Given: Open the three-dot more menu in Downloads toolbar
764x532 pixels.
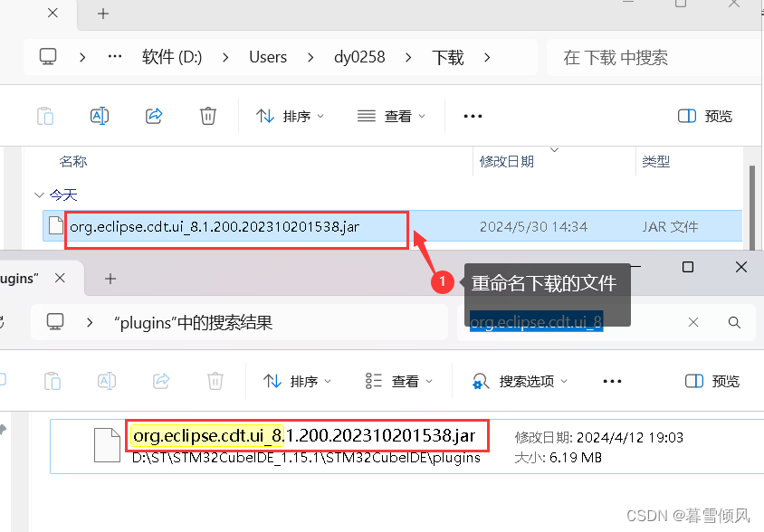Looking at the screenshot, I should [x=473, y=116].
